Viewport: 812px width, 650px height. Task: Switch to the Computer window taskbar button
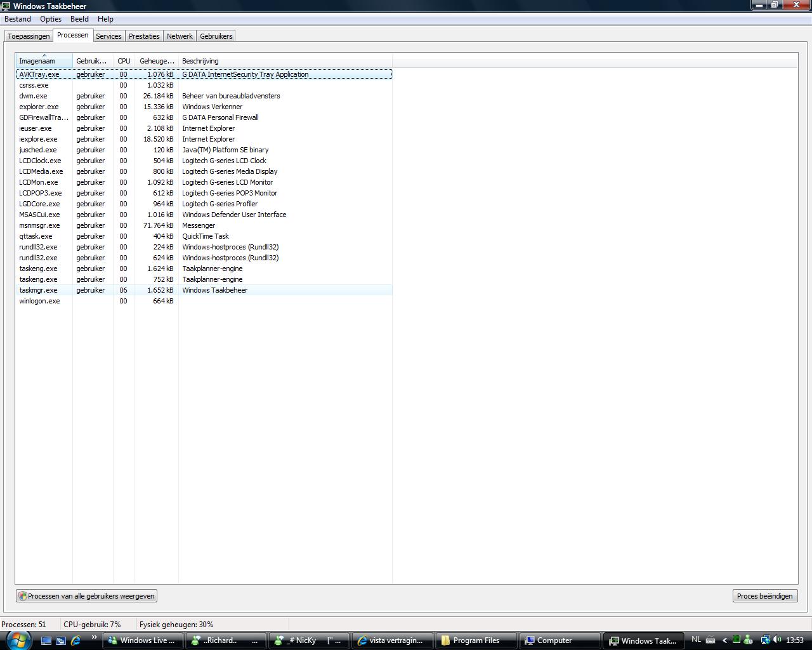(558, 640)
